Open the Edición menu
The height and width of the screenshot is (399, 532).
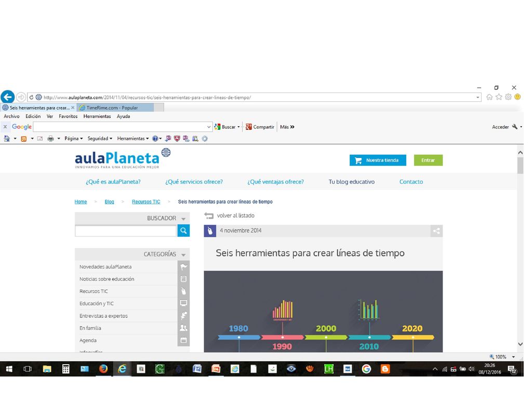[x=33, y=116]
